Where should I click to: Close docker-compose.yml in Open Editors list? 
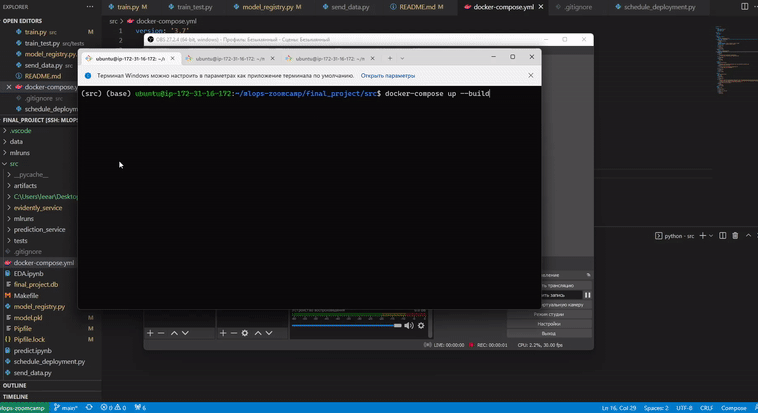click(x=9, y=87)
